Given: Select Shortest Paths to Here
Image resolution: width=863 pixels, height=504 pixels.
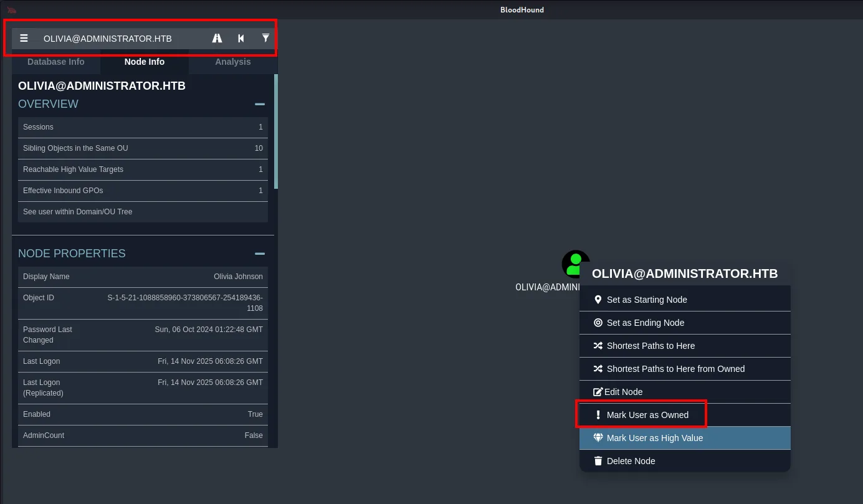Looking at the screenshot, I should coord(685,346).
